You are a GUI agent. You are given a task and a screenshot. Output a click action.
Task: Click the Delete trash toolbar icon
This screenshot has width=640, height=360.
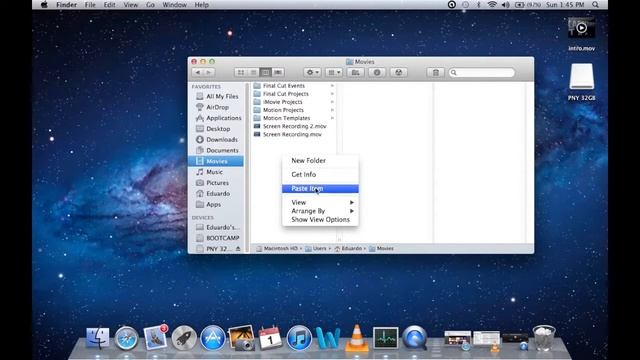[x=436, y=72]
